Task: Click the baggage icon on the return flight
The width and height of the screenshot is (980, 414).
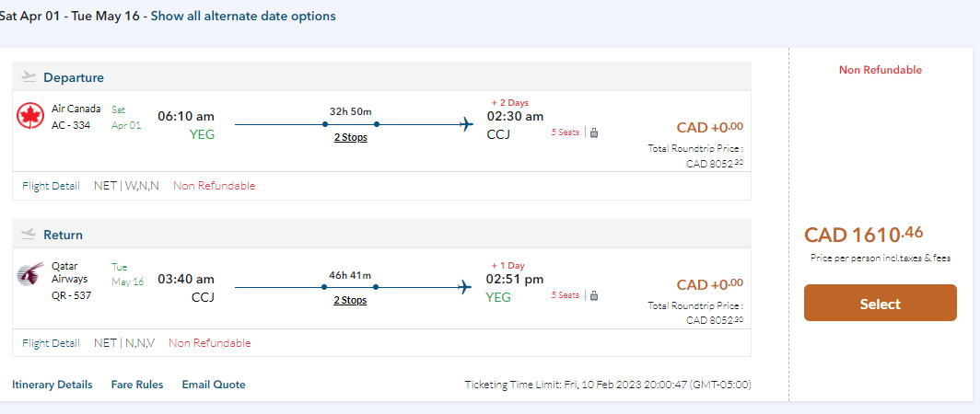Action: [594, 295]
